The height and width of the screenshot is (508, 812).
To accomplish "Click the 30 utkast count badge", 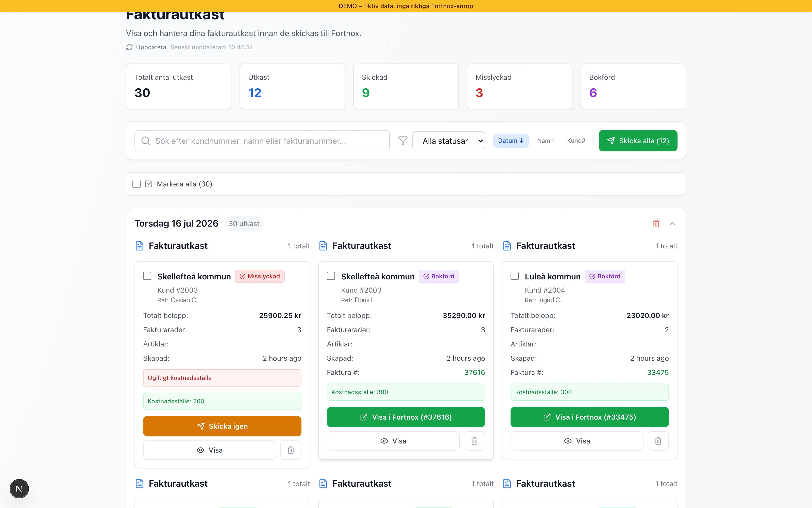I will (x=244, y=224).
